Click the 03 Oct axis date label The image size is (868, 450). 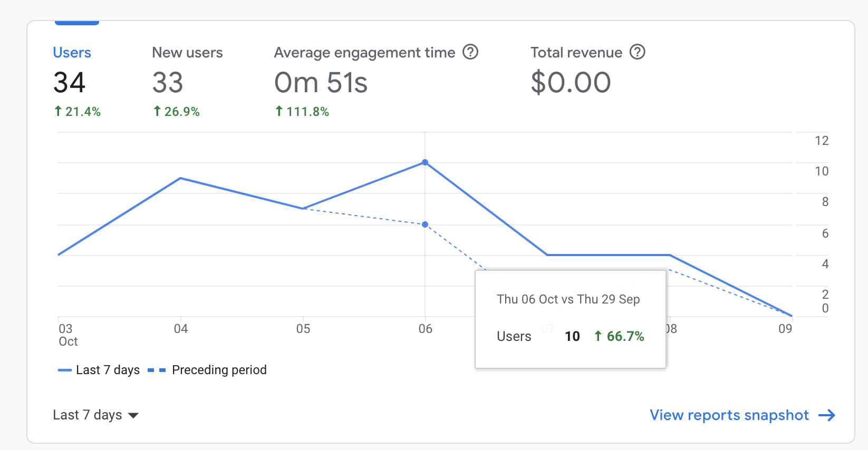pyautogui.click(x=68, y=335)
